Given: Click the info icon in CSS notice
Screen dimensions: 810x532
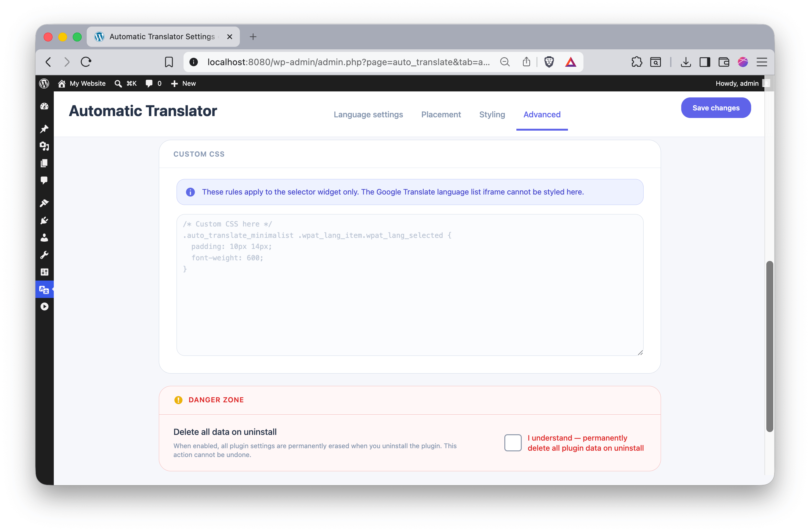Looking at the screenshot, I should (190, 192).
